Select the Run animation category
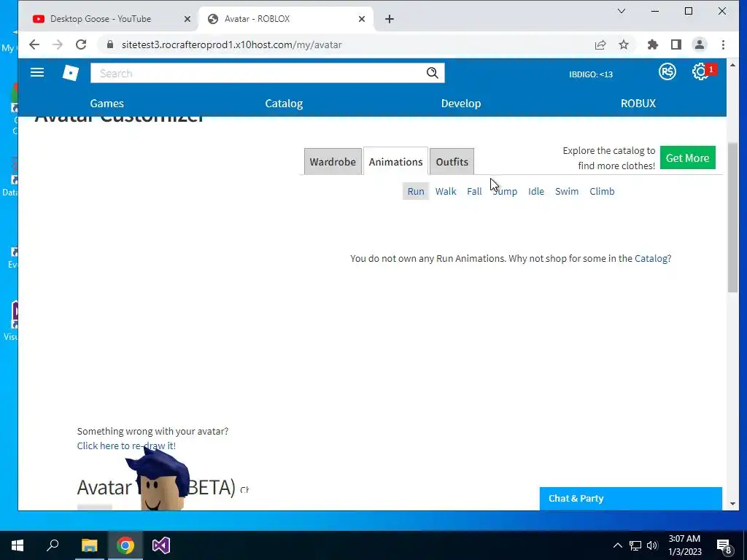This screenshot has width=747, height=560. point(415,192)
